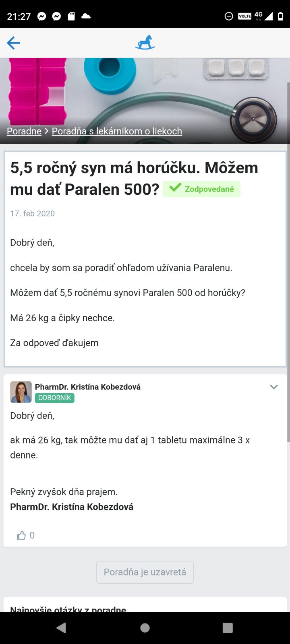Tap the rocking horse logo
290x644 pixels.
pos(145,43)
